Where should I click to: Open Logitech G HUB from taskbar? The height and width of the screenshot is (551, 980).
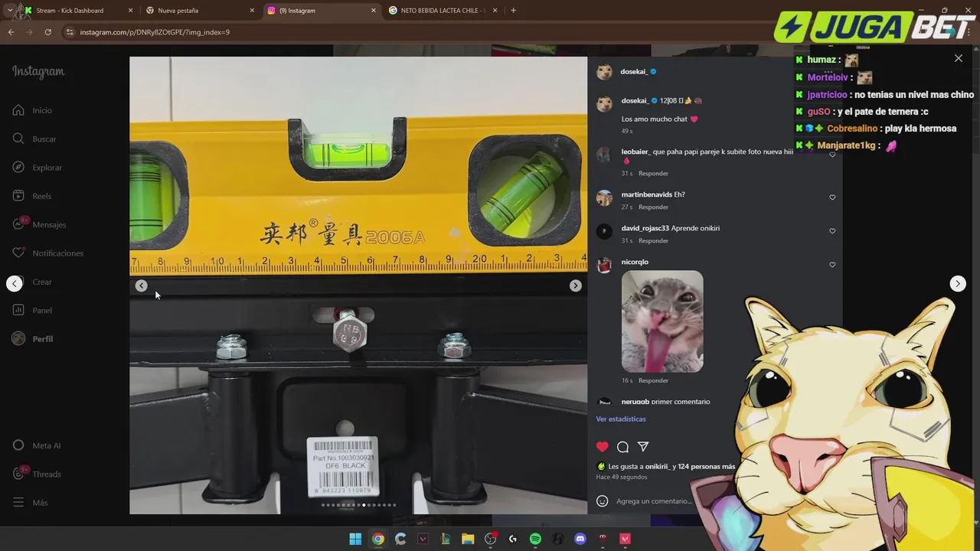513,539
